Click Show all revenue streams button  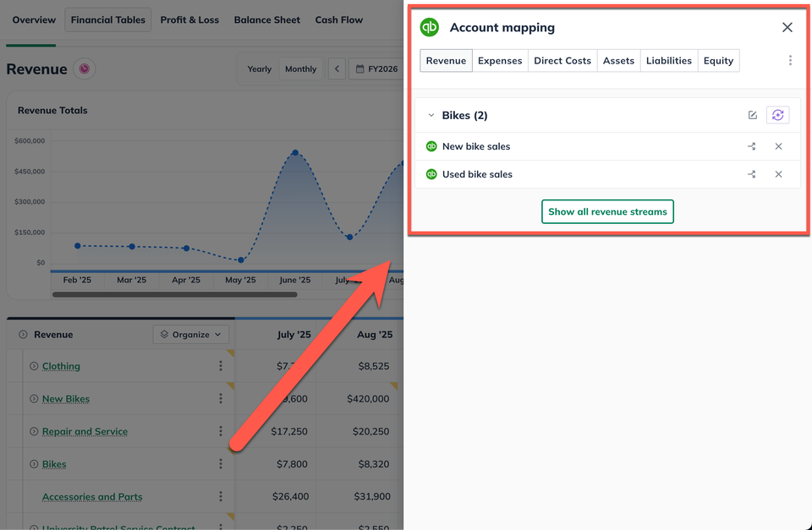(607, 211)
